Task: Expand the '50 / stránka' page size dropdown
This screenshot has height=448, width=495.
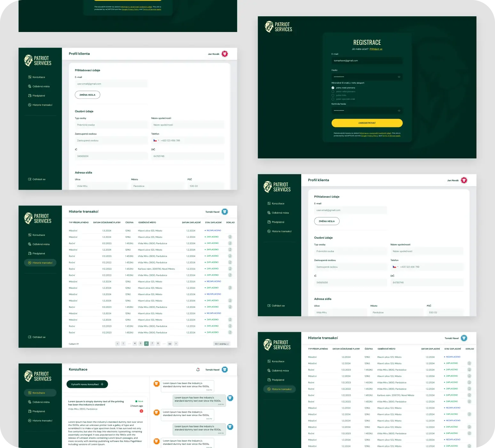Action: (221, 344)
